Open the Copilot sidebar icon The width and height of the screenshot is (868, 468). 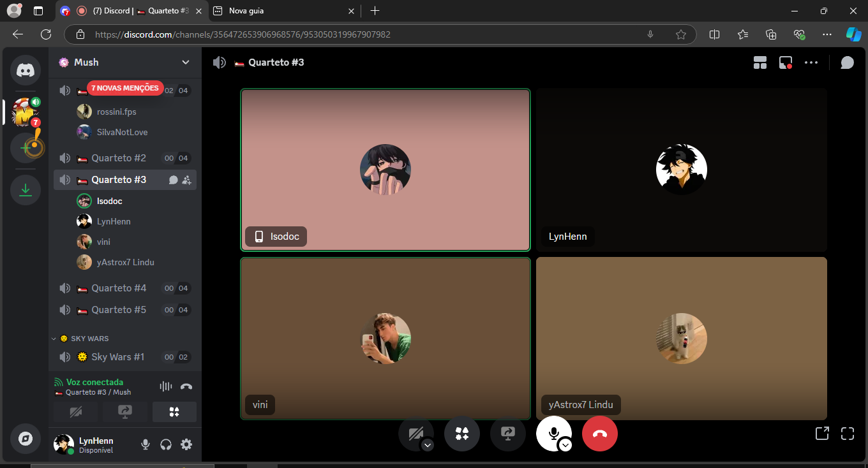tap(854, 34)
